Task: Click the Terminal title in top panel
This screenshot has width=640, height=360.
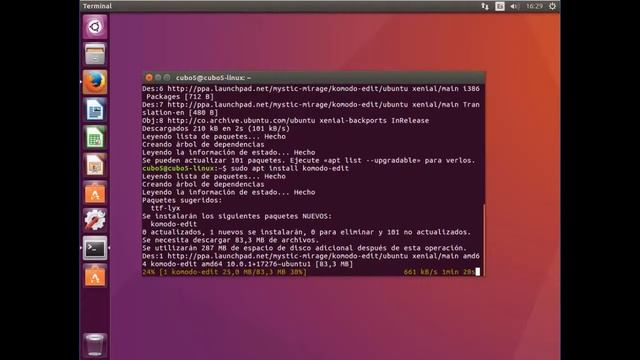Action: click(x=97, y=6)
